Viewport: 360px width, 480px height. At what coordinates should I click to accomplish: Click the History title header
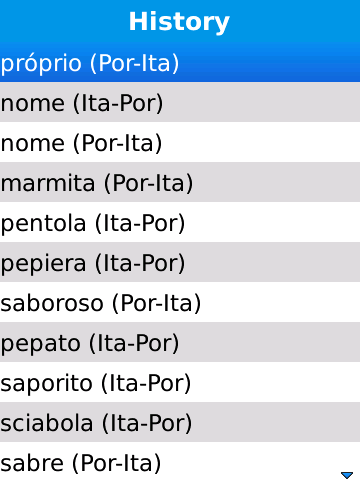pos(179,22)
